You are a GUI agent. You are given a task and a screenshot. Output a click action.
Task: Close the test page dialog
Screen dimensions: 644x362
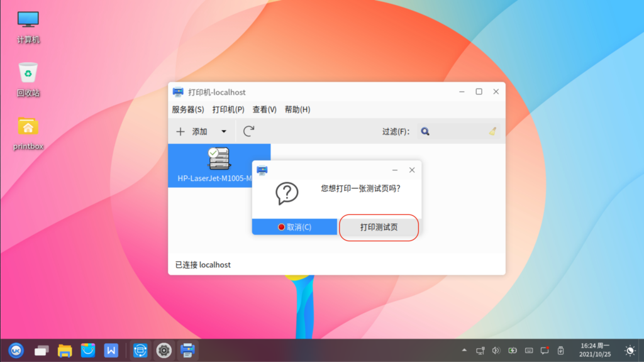pos(412,170)
